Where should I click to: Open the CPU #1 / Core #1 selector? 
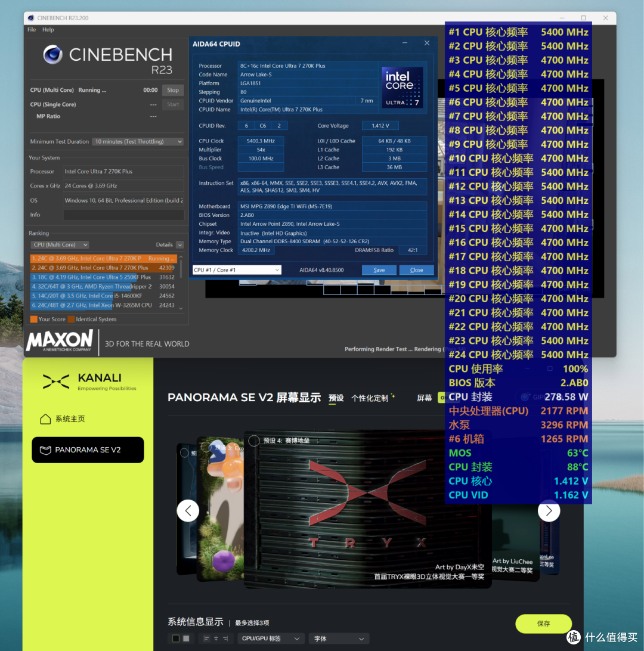click(x=237, y=270)
